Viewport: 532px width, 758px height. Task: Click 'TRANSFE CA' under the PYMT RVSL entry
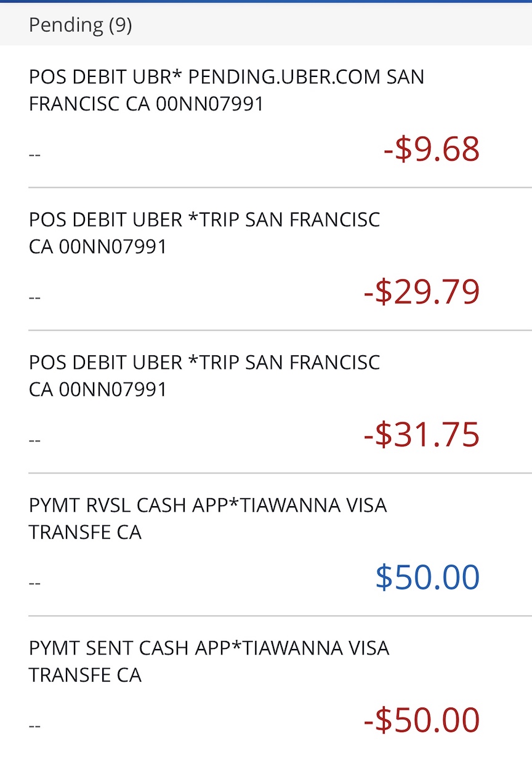[85, 533]
